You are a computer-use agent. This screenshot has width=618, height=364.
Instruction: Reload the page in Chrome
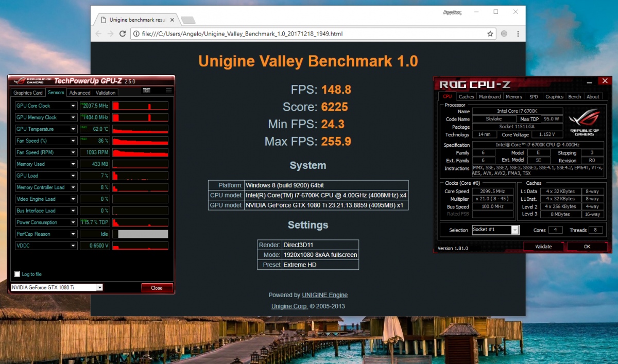[x=123, y=33]
